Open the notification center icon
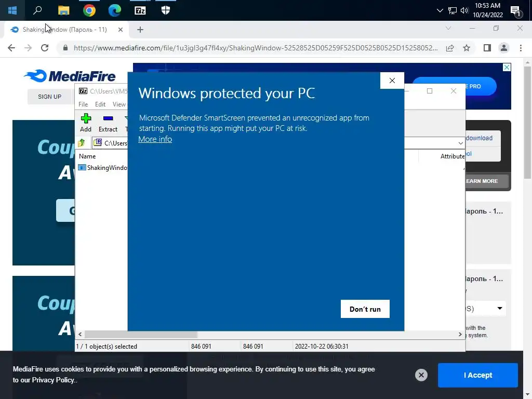532x399 pixels. pyautogui.click(x=516, y=10)
